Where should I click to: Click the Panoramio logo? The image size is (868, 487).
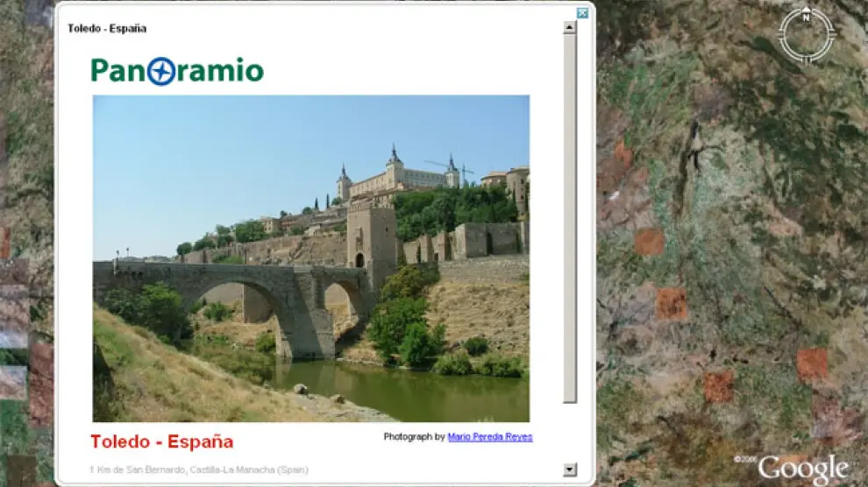tap(177, 70)
